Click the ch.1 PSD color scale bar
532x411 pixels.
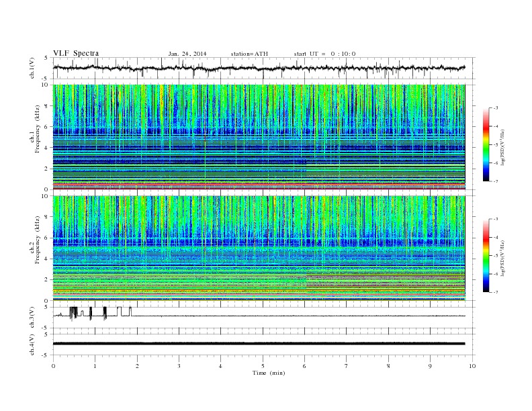tap(486, 144)
